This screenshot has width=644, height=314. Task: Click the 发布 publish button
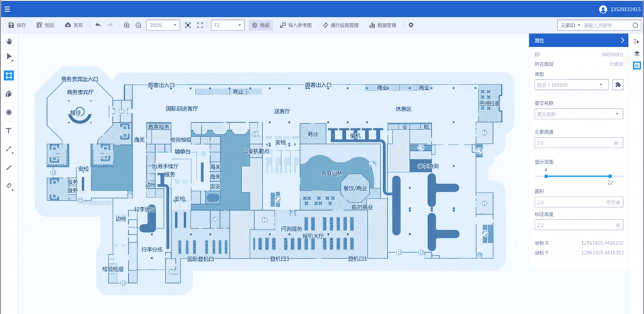click(74, 25)
